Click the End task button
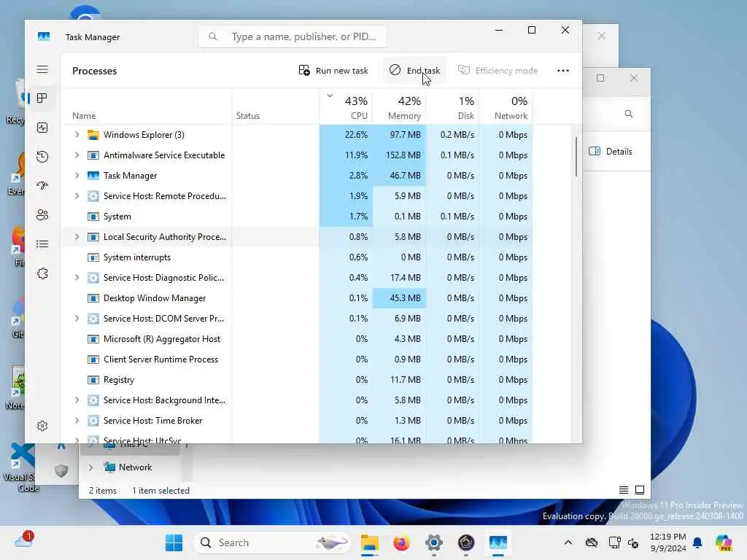 point(414,71)
